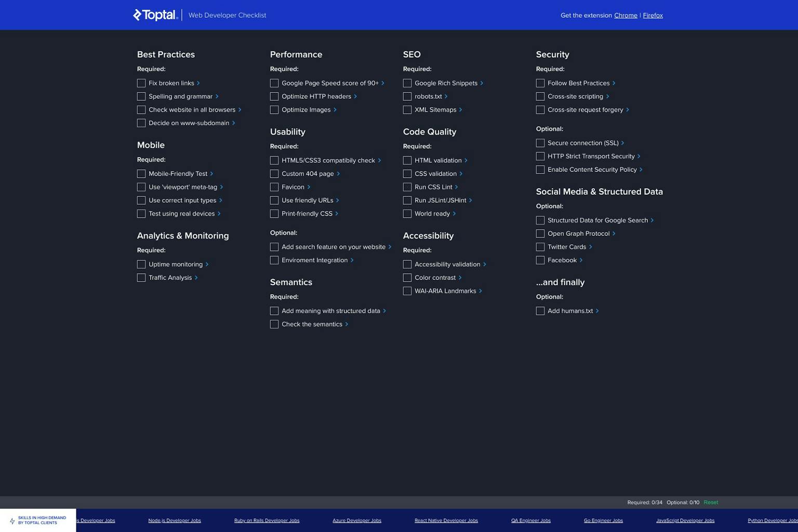
Task: Expand 'Color contrast' under Accessibility
Action: pyautogui.click(x=459, y=277)
